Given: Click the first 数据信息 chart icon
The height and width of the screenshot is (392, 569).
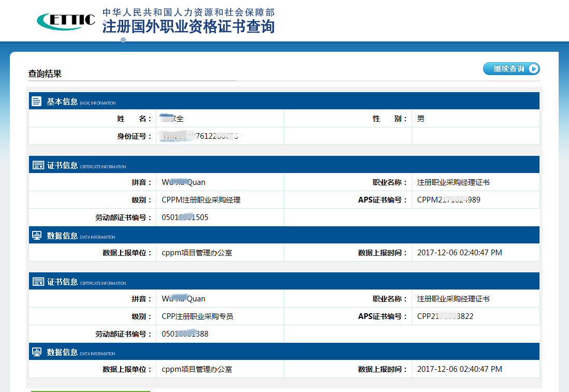Looking at the screenshot, I should pyautogui.click(x=37, y=236).
